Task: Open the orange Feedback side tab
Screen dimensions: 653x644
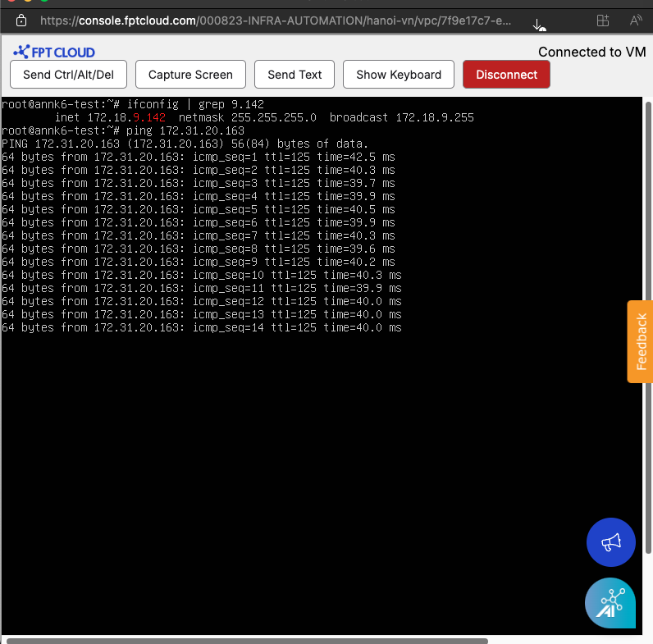Action: (x=640, y=341)
